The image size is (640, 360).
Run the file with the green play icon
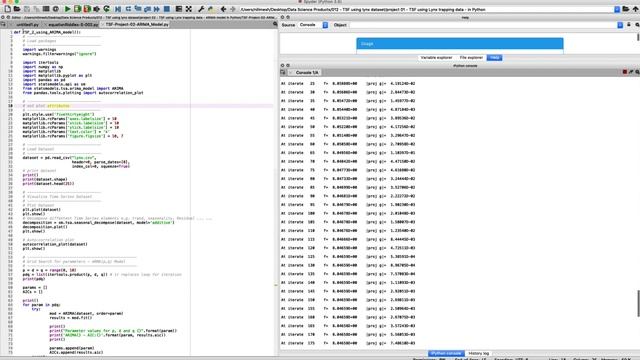coord(67,9)
